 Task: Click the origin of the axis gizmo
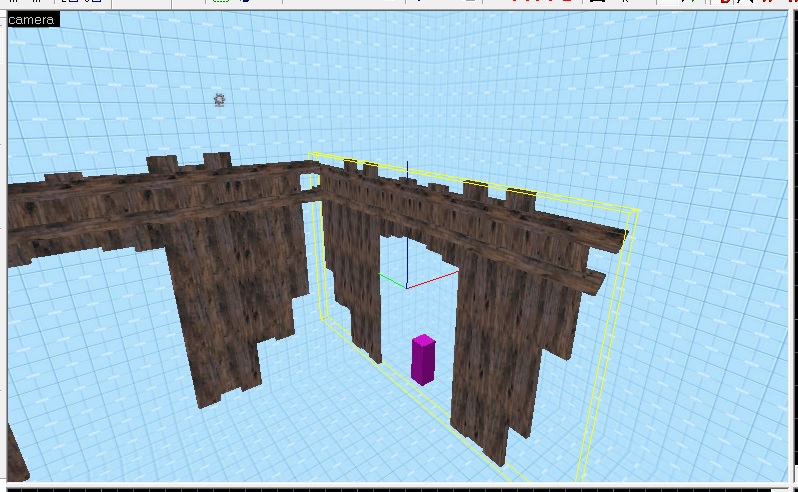pyautogui.click(x=407, y=288)
